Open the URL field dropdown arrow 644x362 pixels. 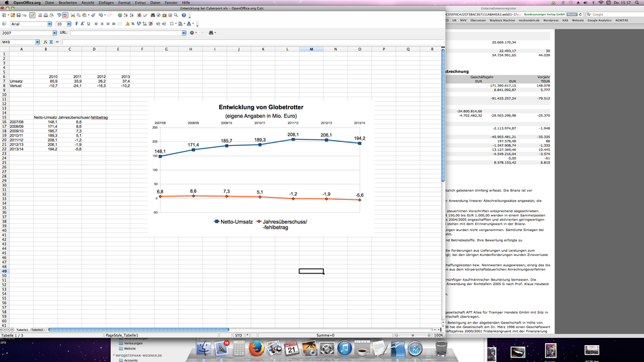[184, 33]
